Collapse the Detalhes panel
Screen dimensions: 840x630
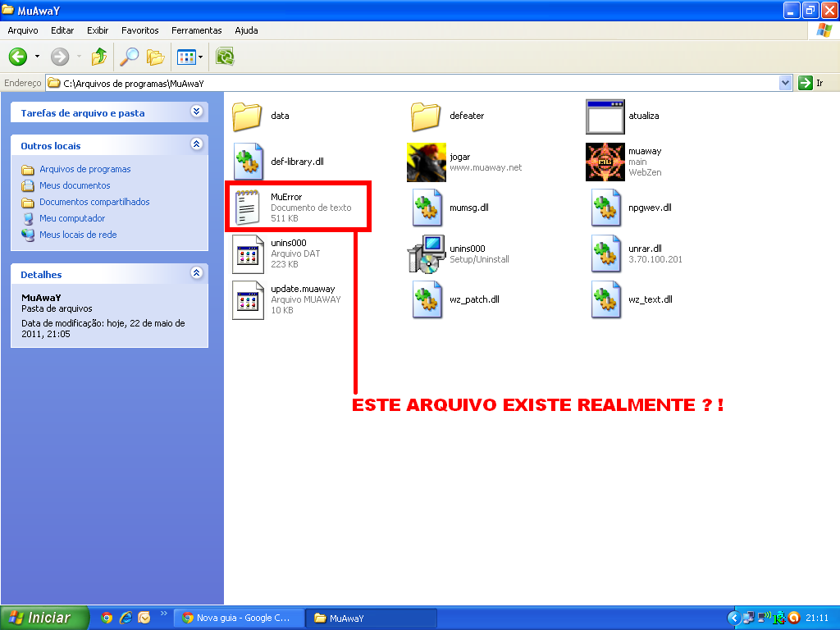196,272
